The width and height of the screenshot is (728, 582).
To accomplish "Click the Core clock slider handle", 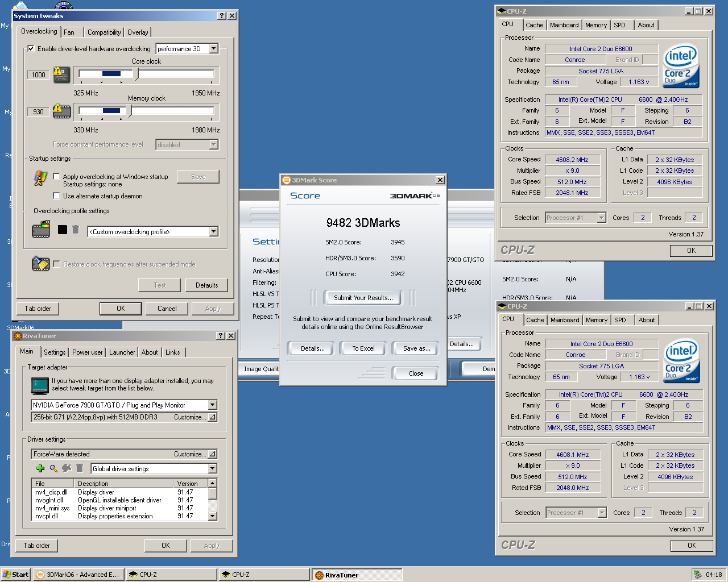I will pyautogui.click(x=136, y=74).
